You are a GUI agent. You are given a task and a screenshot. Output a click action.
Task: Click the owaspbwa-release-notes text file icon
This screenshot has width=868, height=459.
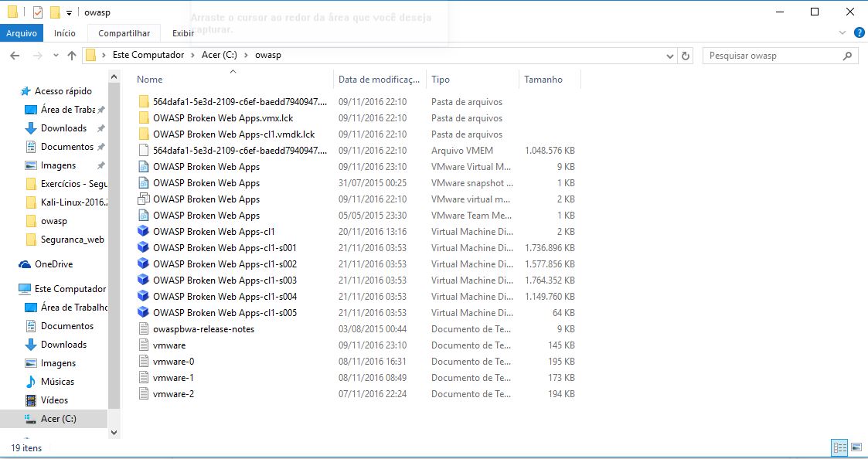[143, 329]
